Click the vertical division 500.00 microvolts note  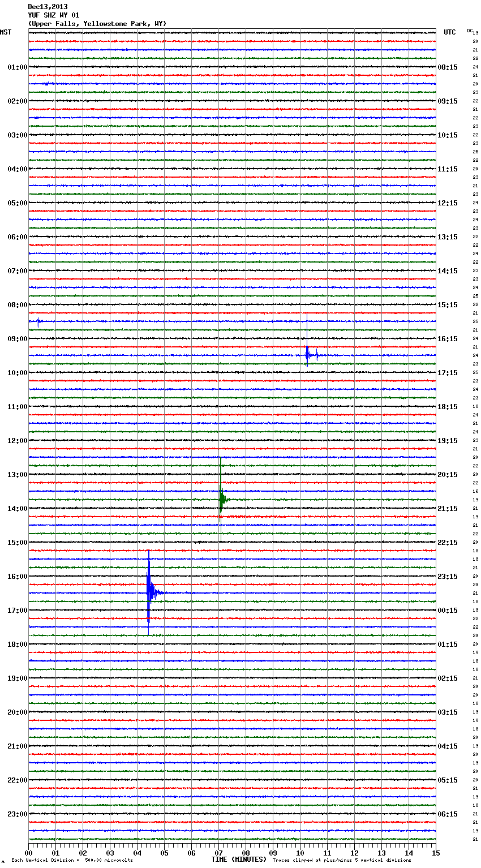(x=72, y=860)
